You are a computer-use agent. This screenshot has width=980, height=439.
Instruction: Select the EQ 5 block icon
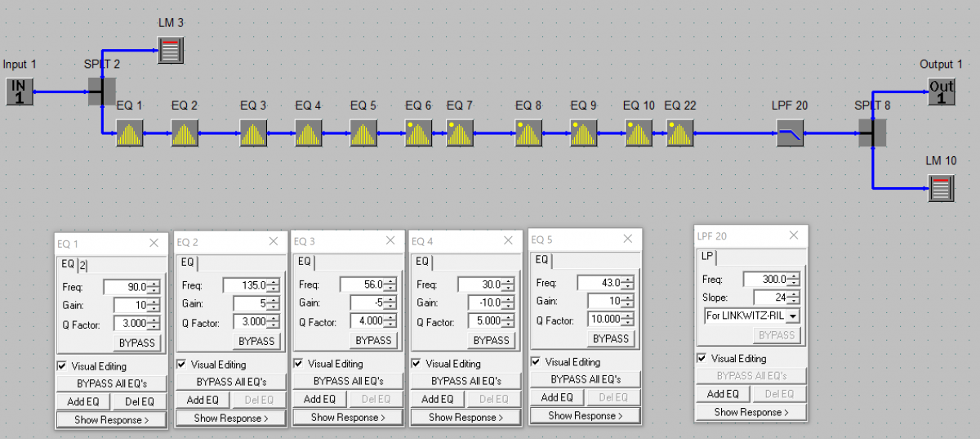click(363, 133)
